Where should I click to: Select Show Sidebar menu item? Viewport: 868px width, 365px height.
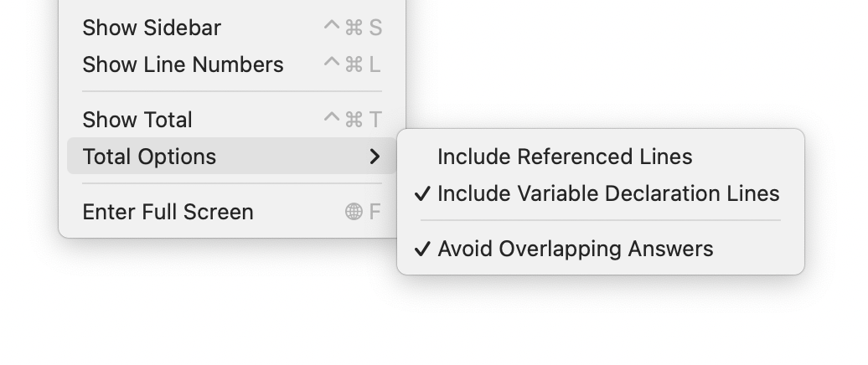coord(232,28)
